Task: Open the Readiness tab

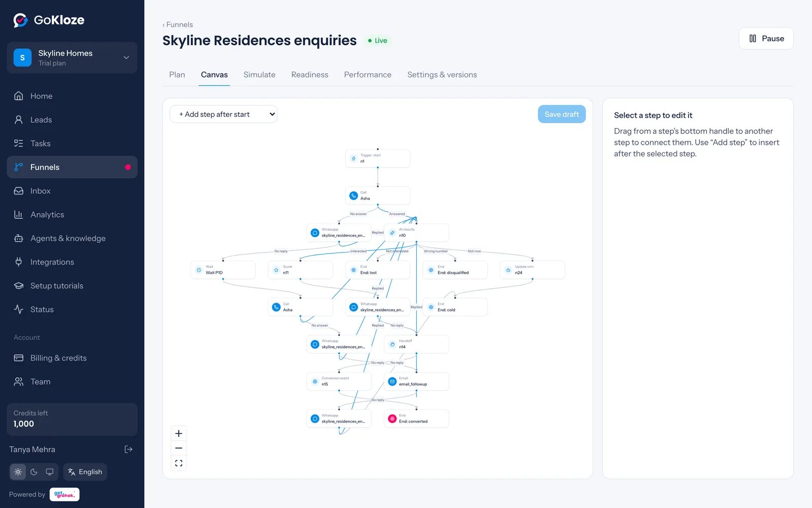Action: click(x=310, y=75)
